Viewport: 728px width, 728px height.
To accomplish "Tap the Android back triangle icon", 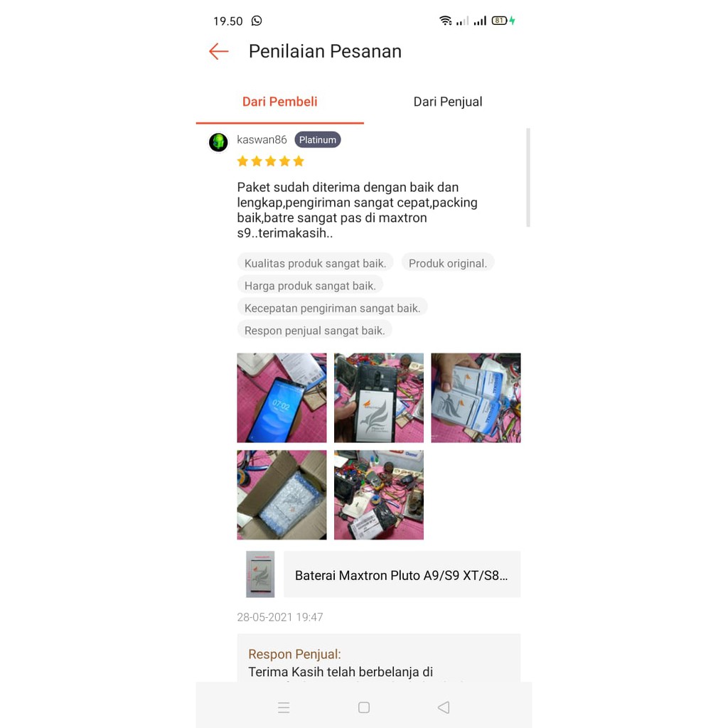I will tap(444, 707).
